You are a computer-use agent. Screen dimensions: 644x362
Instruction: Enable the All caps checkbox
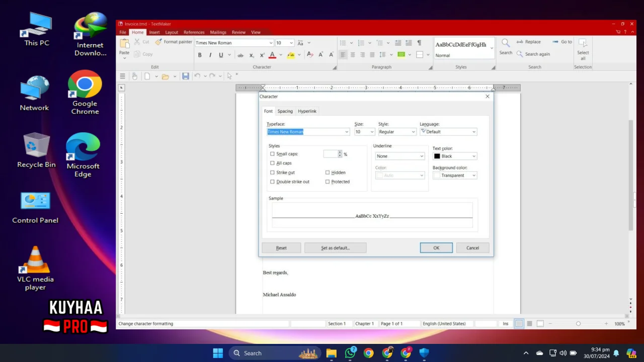(272, 163)
